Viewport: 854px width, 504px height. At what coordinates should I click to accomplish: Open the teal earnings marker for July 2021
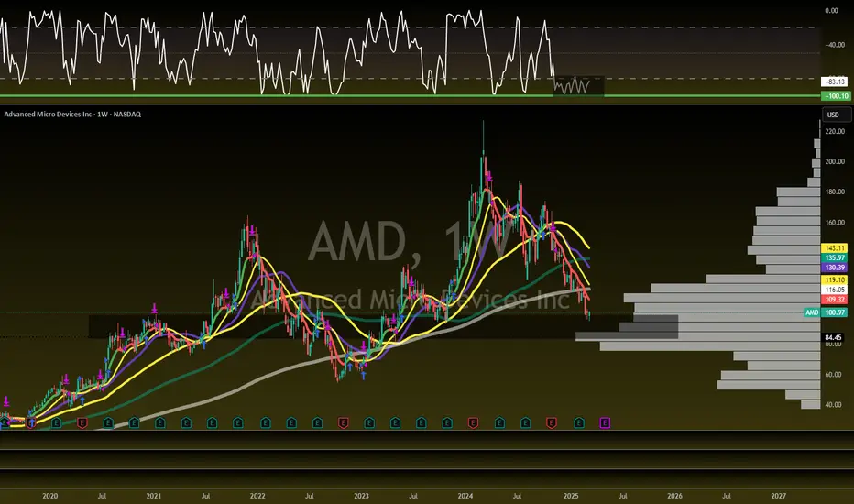(x=212, y=422)
